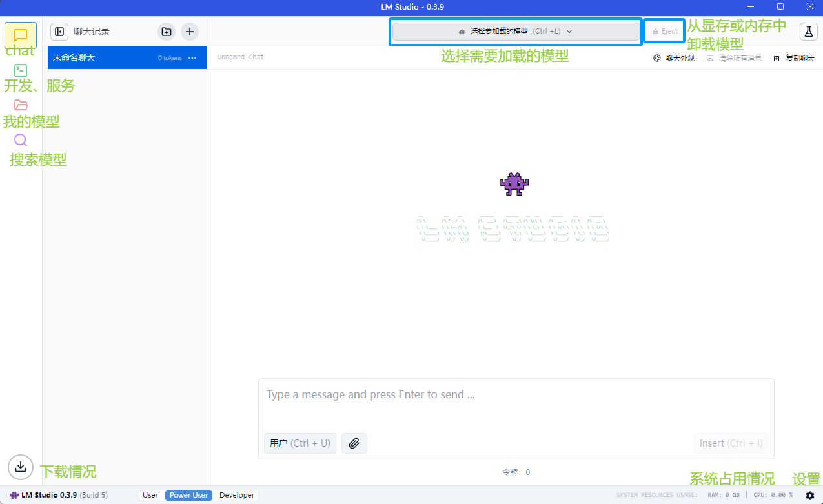823x504 pixels.
Task: Open the Developer terminal icon in sidebar
Action: point(21,70)
